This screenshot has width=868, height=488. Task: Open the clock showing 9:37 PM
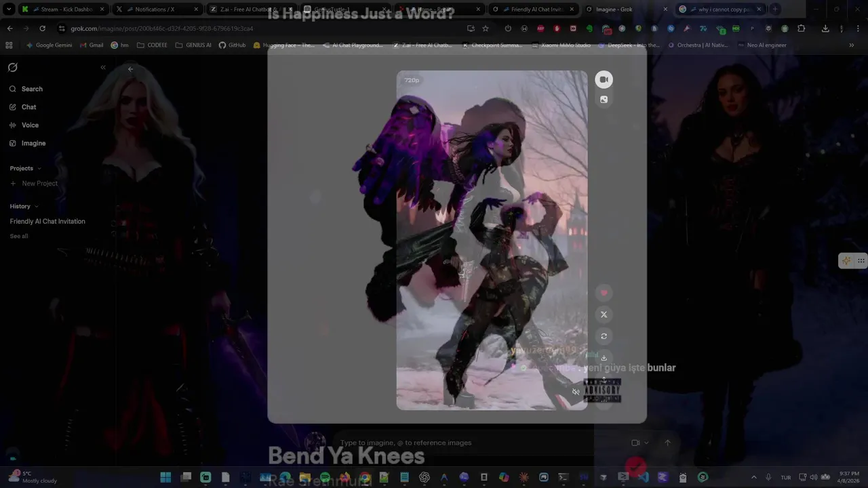pyautogui.click(x=849, y=477)
